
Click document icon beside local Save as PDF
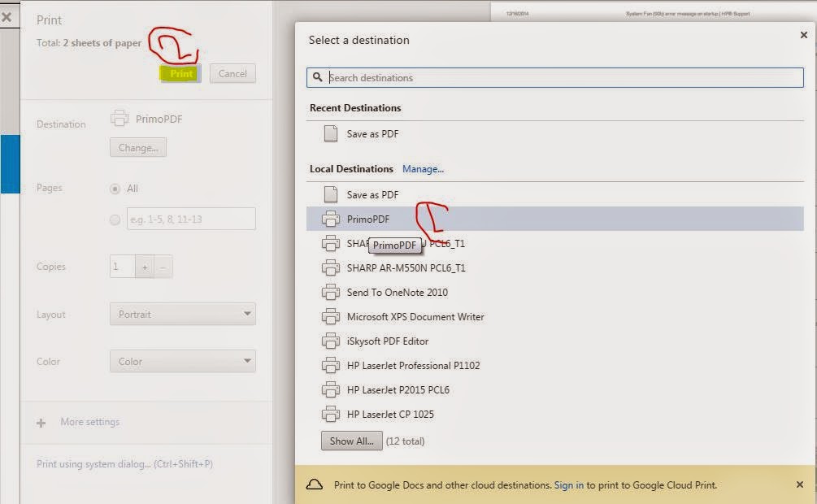[331, 194]
